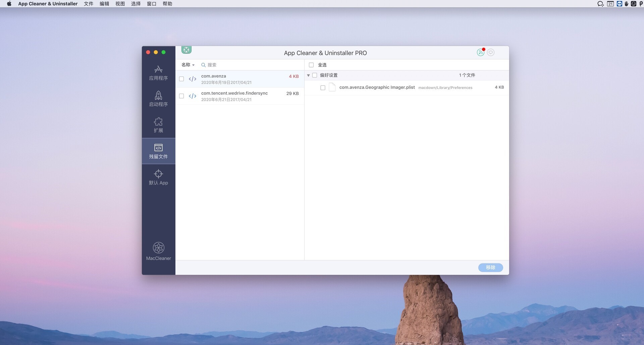
Task: Click the code icon beside com.tencent.wedrive.findersync
Action: (193, 96)
